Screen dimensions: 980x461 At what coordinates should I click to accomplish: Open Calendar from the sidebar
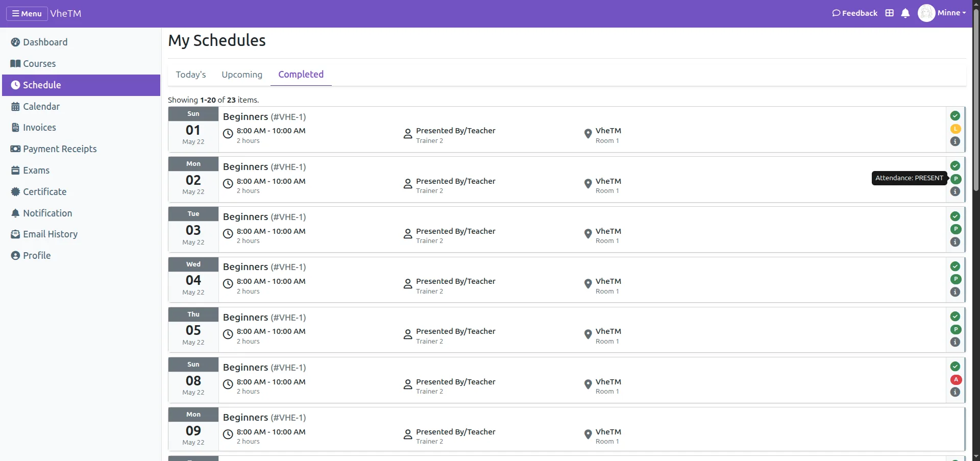point(81,107)
